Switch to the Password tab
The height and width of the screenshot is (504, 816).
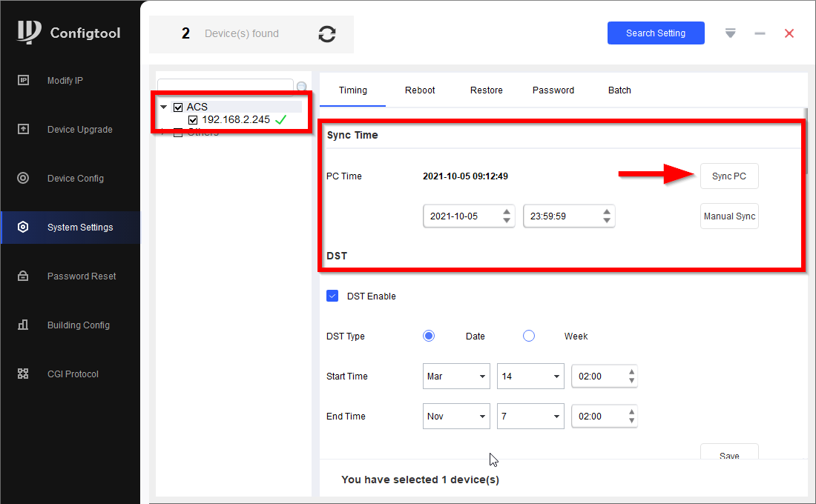click(x=553, y=90)
